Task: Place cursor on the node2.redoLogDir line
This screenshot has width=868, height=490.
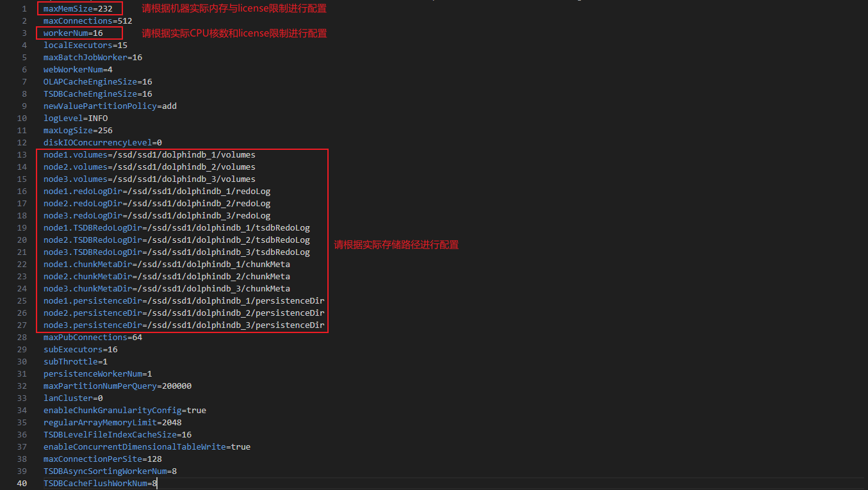Action: [x=157, y=204]
